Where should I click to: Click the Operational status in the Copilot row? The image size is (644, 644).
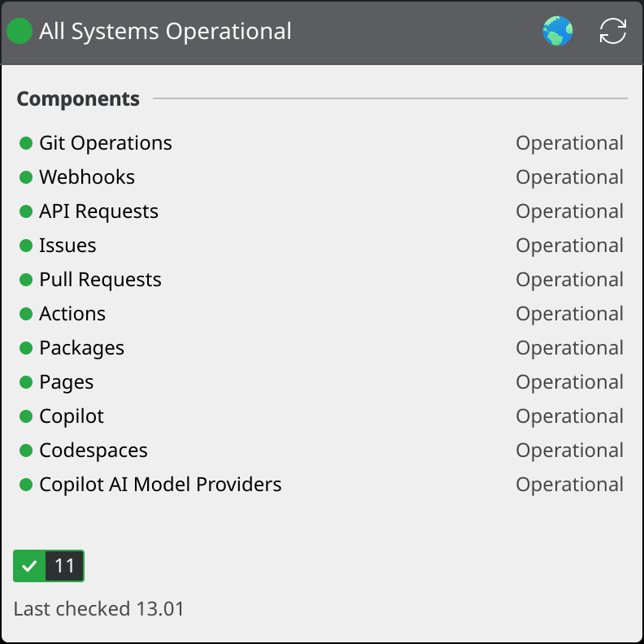coord(570,416)
